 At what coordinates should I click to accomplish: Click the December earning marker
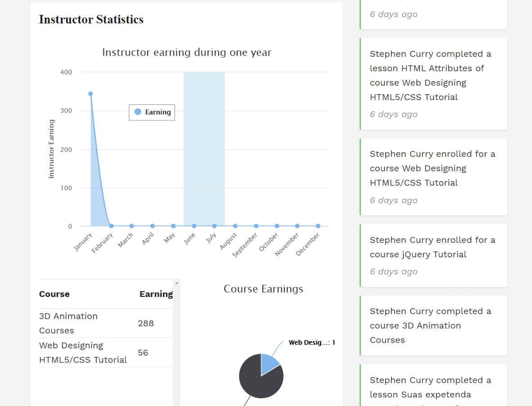click(318, 225)
